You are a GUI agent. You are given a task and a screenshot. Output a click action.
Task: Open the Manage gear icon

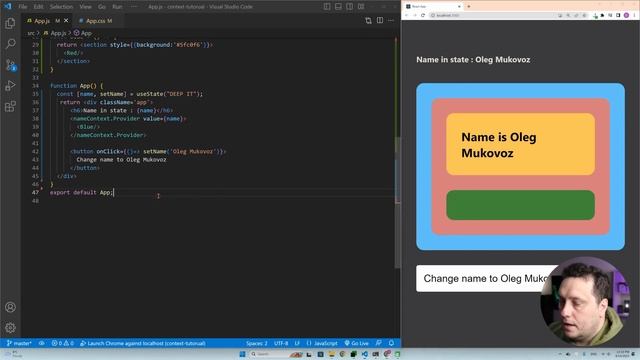click(10, 327)
